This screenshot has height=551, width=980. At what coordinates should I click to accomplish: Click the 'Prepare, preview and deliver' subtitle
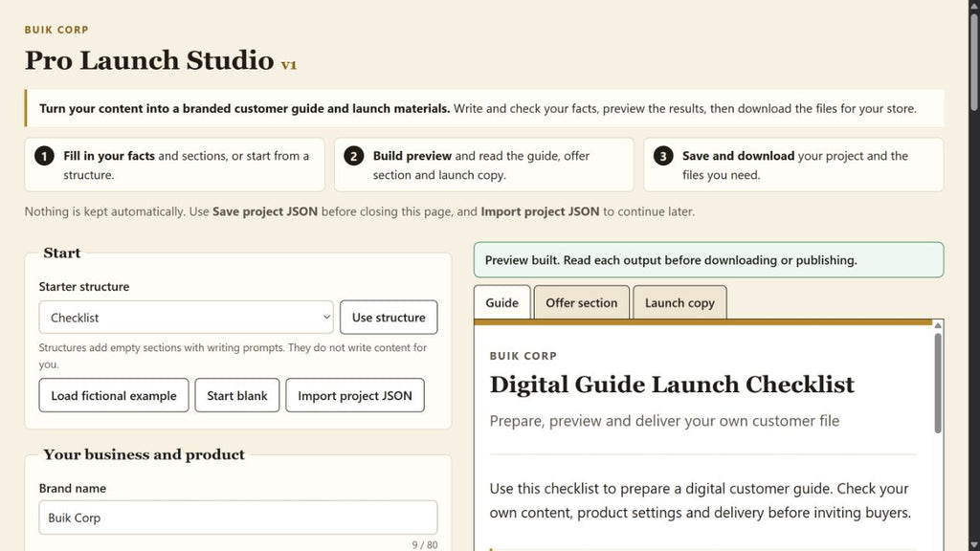click(x=664, y=421)
